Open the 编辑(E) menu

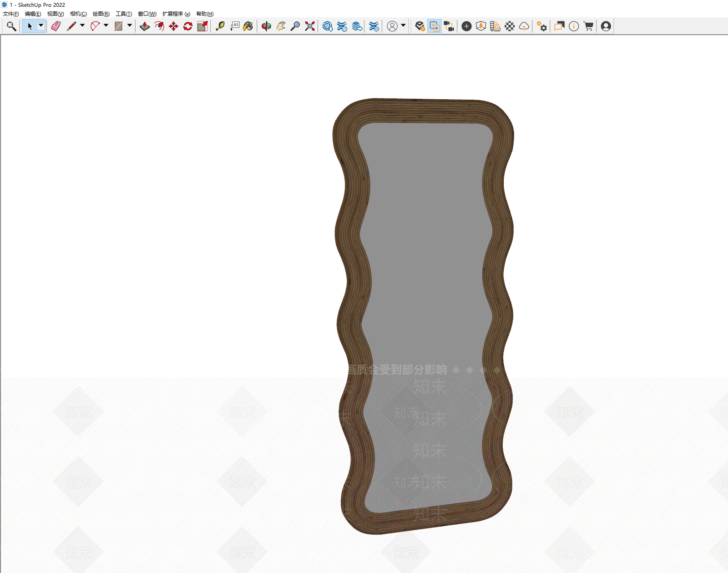click(33, 14)
